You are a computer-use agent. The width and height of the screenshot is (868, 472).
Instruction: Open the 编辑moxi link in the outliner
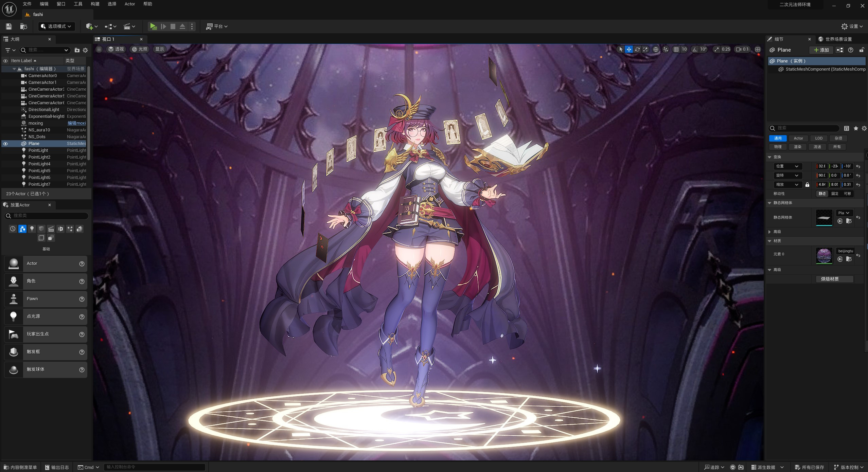point(77,123)
